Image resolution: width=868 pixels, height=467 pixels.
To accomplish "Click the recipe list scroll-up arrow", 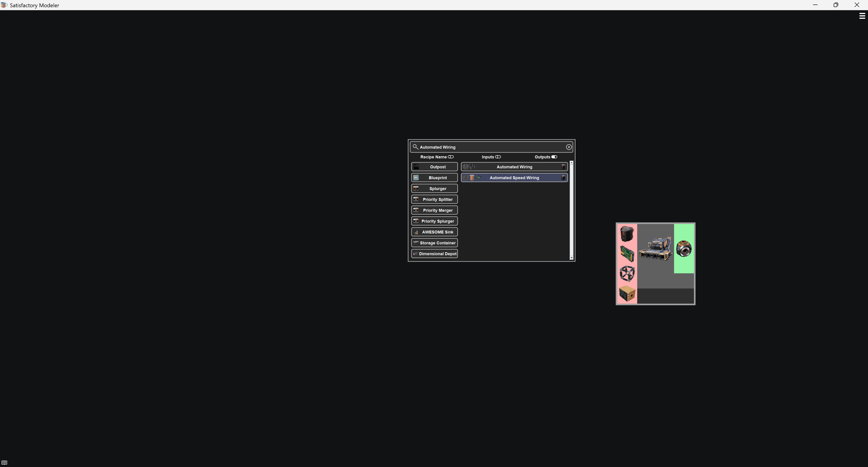I will coord(571,163).
